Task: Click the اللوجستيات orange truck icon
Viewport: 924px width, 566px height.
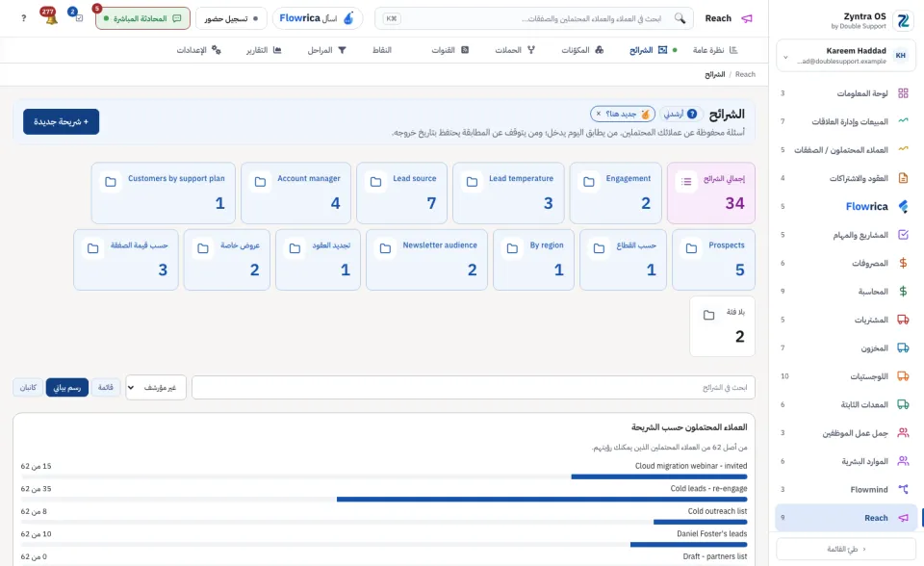Action: click(903, 376)
